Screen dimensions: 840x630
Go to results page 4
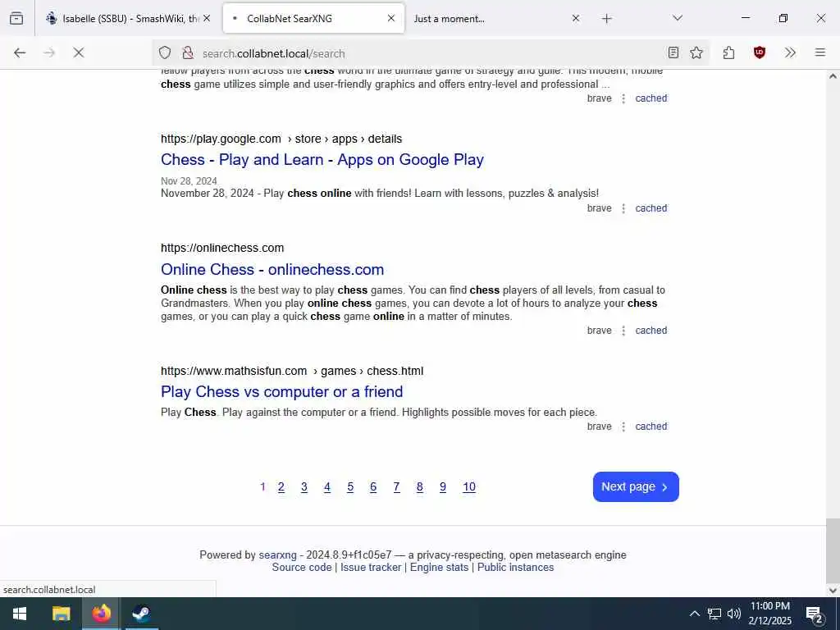[326, 487]
